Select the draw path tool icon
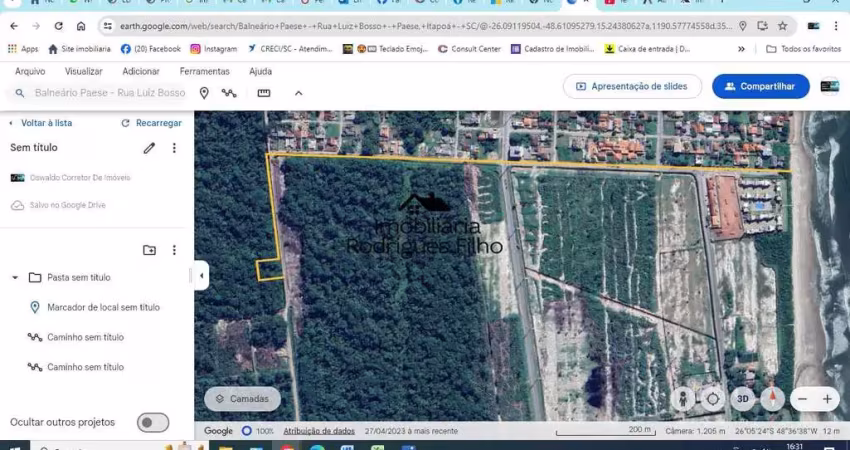Viewport: 850px width, 450px height. 229,93
